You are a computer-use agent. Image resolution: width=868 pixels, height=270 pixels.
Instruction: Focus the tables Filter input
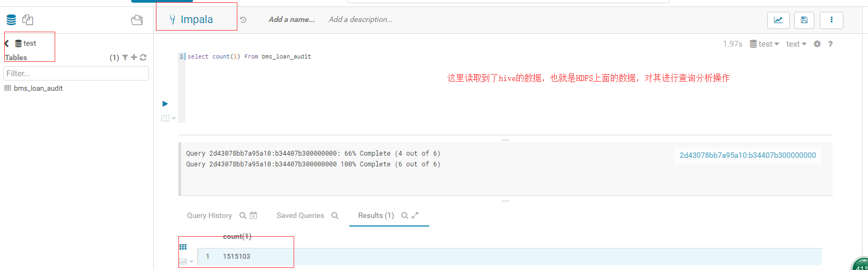(76, 74)
